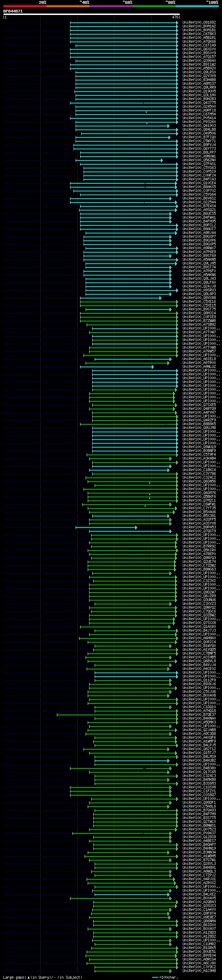The image size is (222, 980).
Task: Click the short alignment bar for UniRef100_B9PA53
Action: [x=106, y=527]
